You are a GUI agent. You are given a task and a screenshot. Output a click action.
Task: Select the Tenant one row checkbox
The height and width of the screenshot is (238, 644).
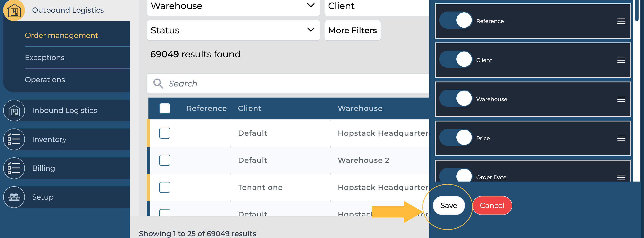(165, 187)
